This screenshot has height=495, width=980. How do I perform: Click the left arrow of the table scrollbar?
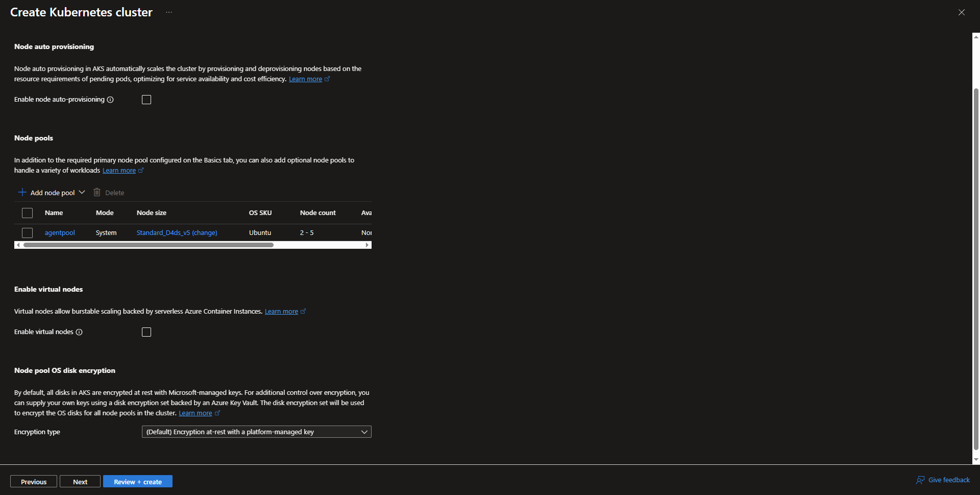(18, 245)
